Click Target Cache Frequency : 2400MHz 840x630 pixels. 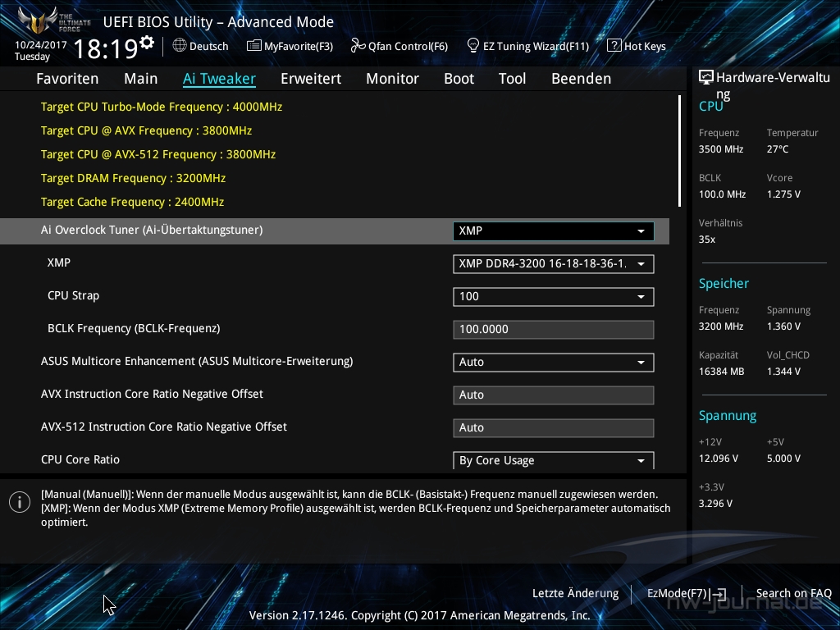click(x=132, y=202)
